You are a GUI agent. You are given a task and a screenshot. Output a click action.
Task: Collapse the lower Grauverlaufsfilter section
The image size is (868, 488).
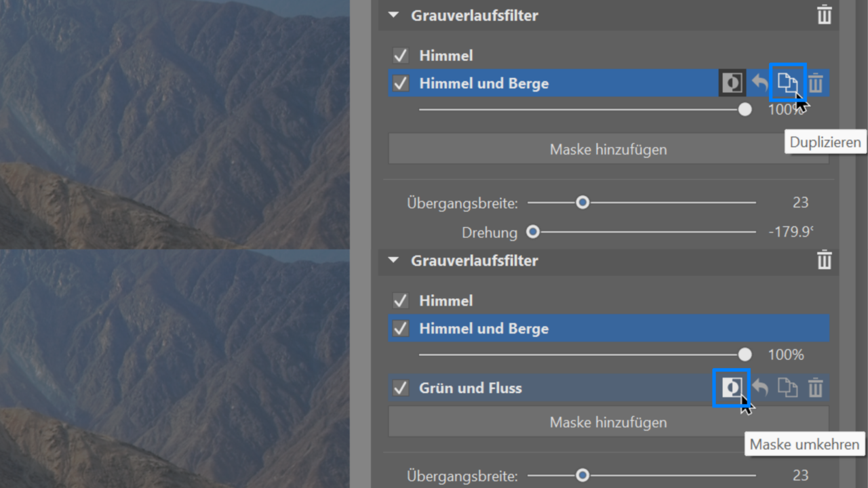point(393,260)
